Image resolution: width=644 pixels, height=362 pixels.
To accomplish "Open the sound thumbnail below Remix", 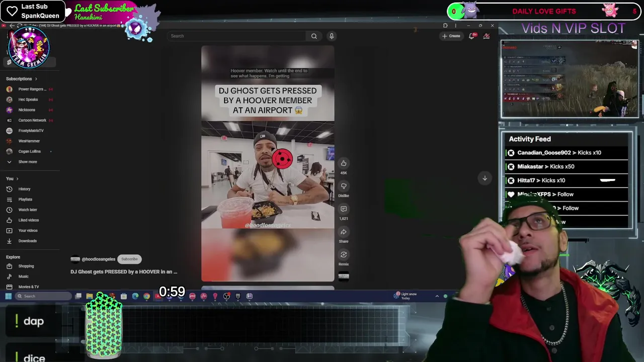I will click(x=344, y=276).
